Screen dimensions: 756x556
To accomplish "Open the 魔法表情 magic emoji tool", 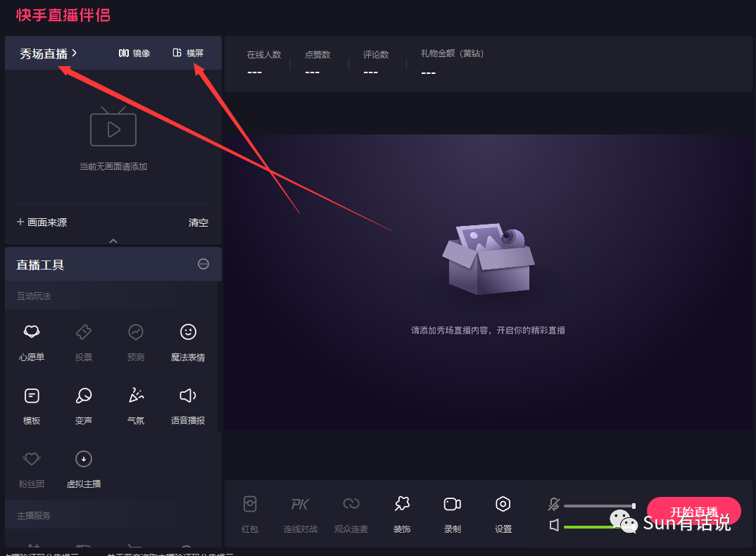I will 188,342.
